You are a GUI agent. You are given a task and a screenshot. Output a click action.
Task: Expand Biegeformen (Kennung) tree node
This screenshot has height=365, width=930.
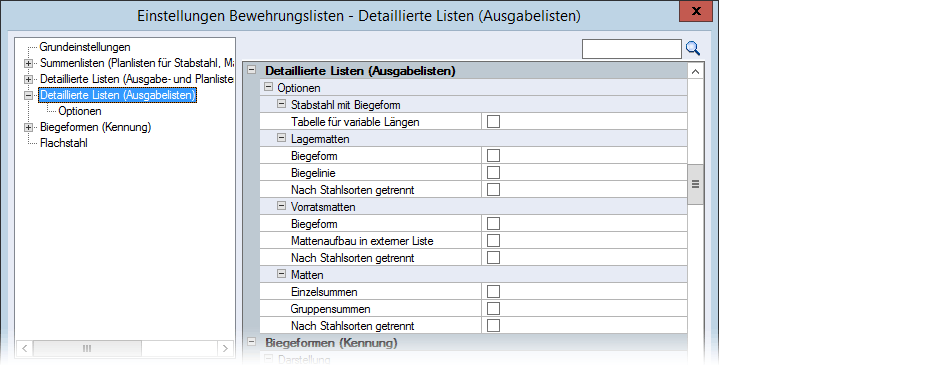click(28, 127)
